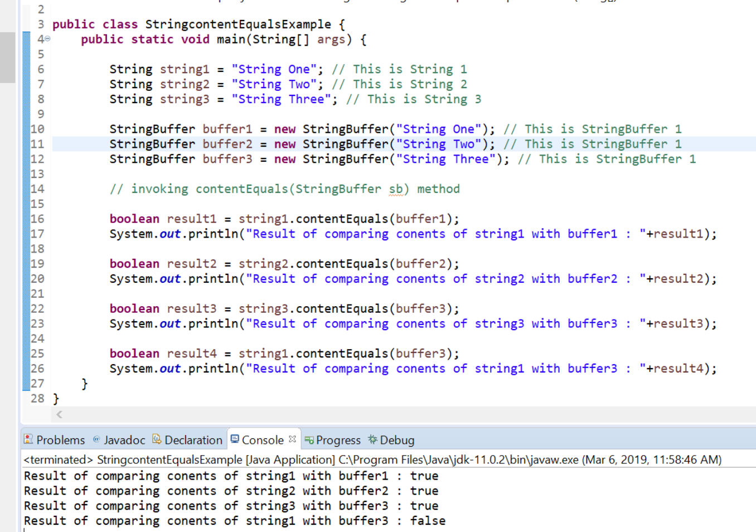Image resolution: width=756 pixels, height=532 pixels.
Task: Click 'main' method name in line 4
Action: (231, 40)
